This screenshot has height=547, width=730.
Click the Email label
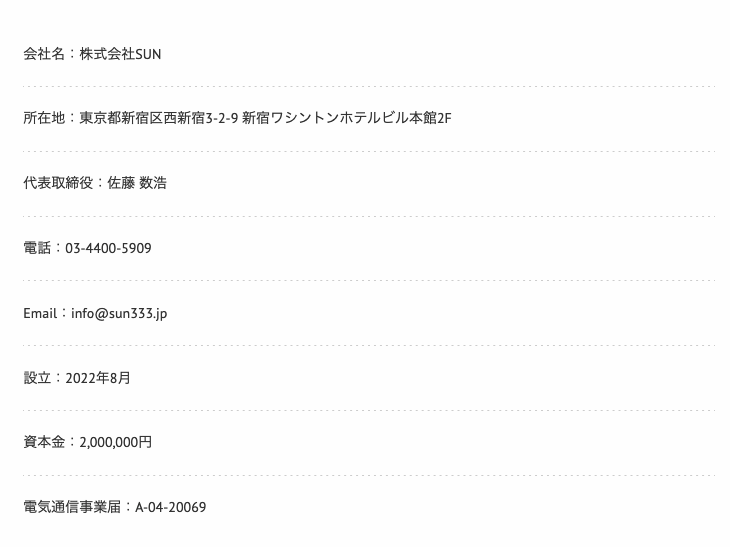[40, 313]
